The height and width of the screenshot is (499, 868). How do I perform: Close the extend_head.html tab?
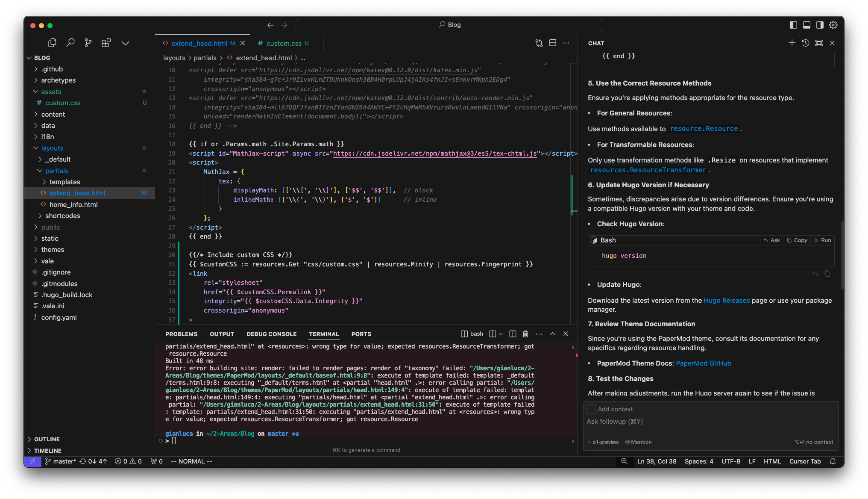243,43
